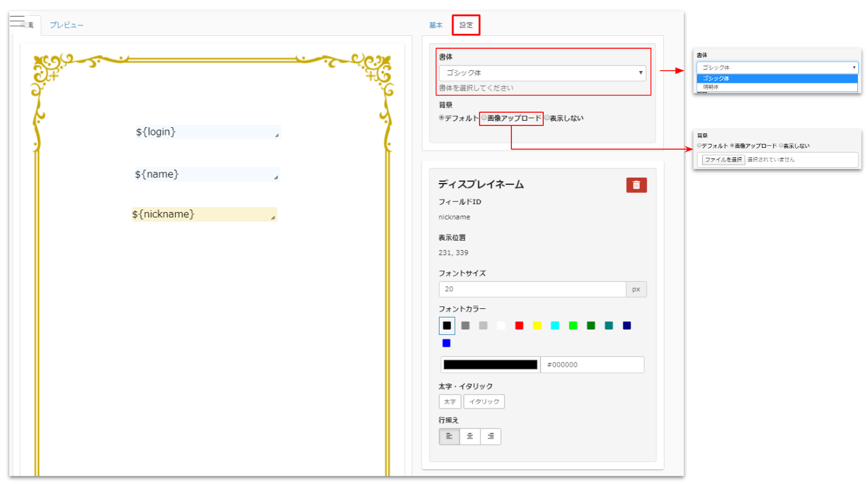Viewport: 868px width, 484px height.
Task: Open the 書体 font dropdown
Action: coord(542,73)
